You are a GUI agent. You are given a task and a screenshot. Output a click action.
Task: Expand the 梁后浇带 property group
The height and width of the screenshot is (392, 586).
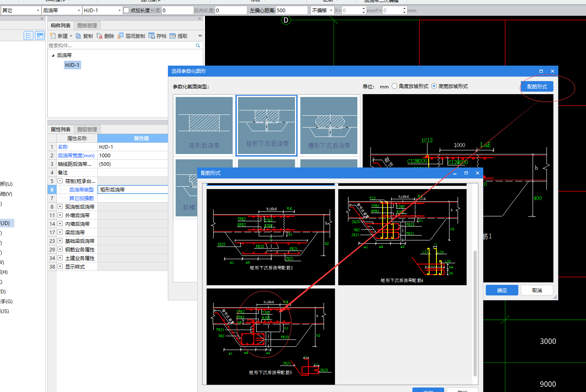(x=60, y=232)
